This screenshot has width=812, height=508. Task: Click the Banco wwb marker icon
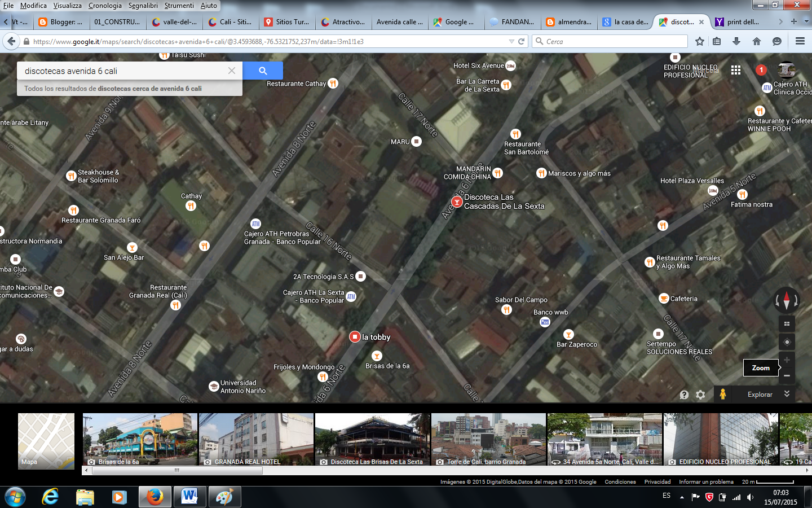tap(545, 322)
